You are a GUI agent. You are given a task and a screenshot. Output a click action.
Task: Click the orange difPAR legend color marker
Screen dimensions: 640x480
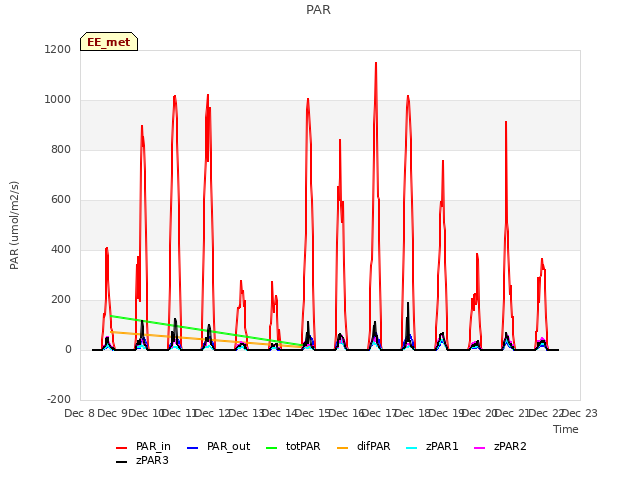[342, 448]
